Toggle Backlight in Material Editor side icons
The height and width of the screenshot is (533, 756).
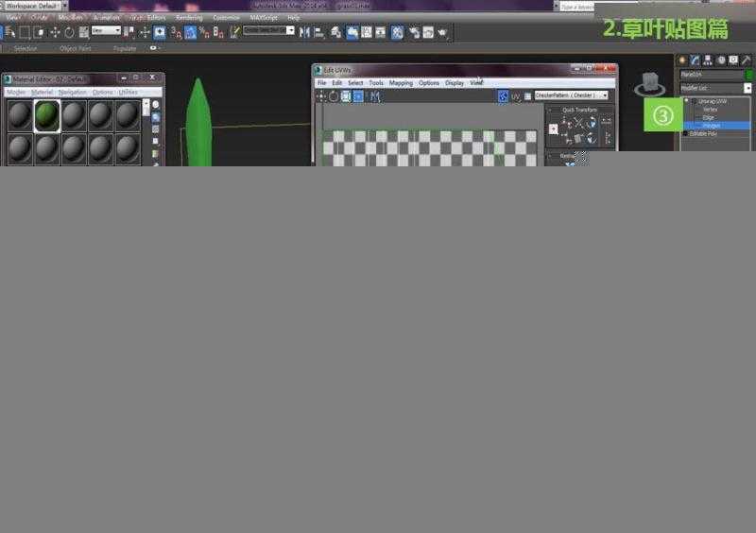(156, 117)
